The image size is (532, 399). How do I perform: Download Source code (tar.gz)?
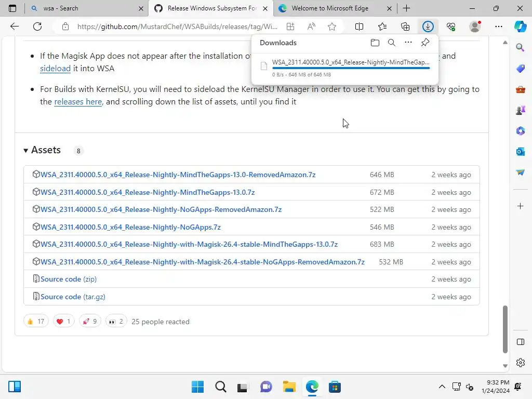coord(73,297)
